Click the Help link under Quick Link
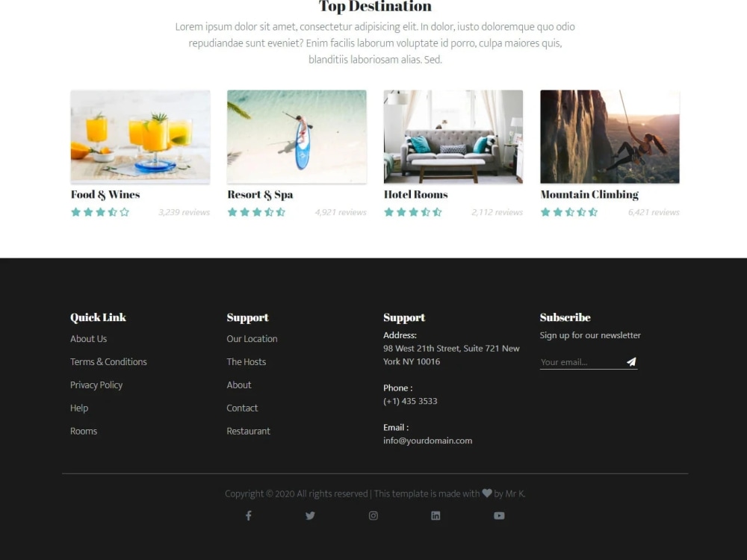The height and width of the screenshot is (560, 747). tap(78, 408)
